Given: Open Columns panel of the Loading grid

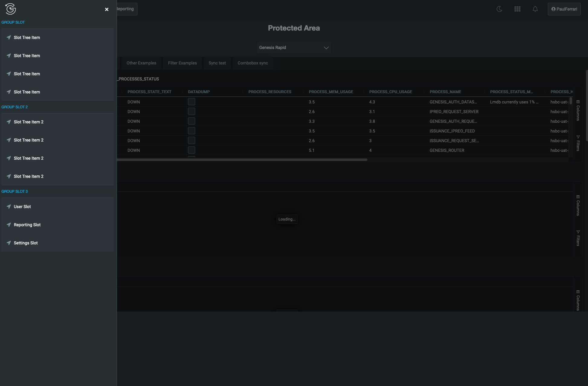Looking at the screenshot, I should coord(578,206).
